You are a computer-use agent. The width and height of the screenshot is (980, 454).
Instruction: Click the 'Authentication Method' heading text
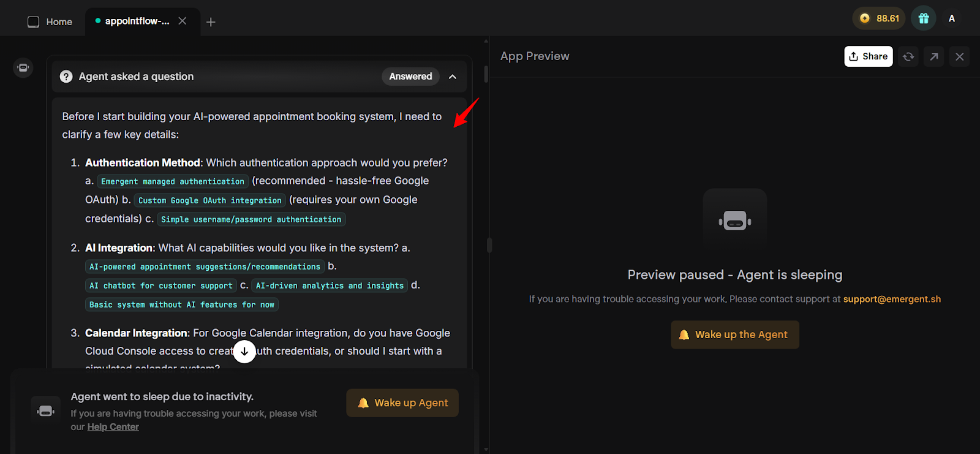(142, 162)
